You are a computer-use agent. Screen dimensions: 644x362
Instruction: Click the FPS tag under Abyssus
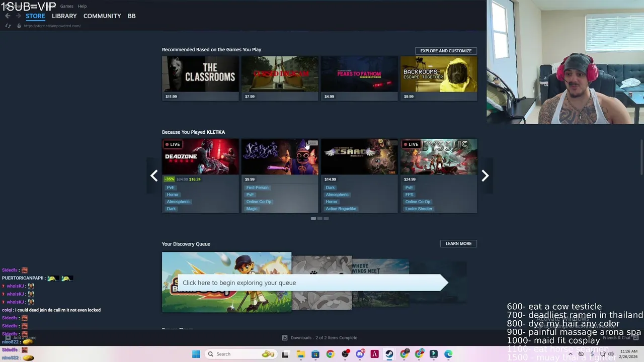[x=409, y=195]
